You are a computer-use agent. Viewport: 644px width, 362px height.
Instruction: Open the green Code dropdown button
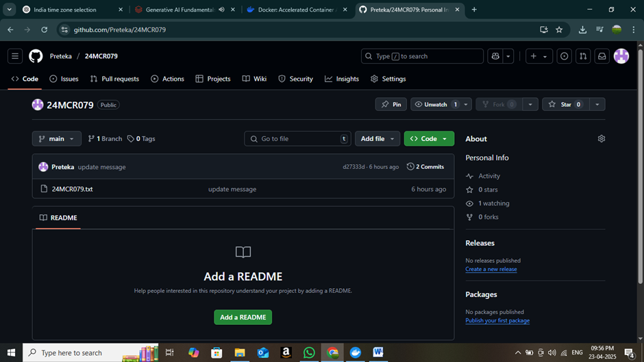(429, 139)
